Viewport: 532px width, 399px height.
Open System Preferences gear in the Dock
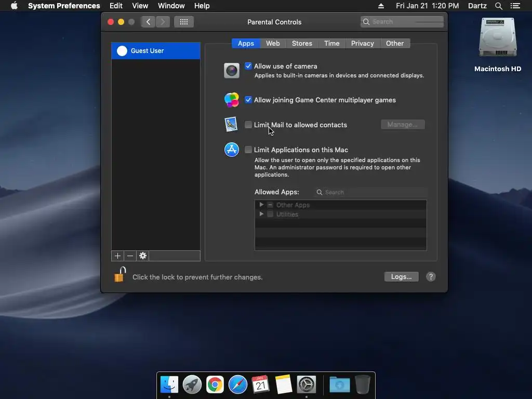(x=307, y=385)
